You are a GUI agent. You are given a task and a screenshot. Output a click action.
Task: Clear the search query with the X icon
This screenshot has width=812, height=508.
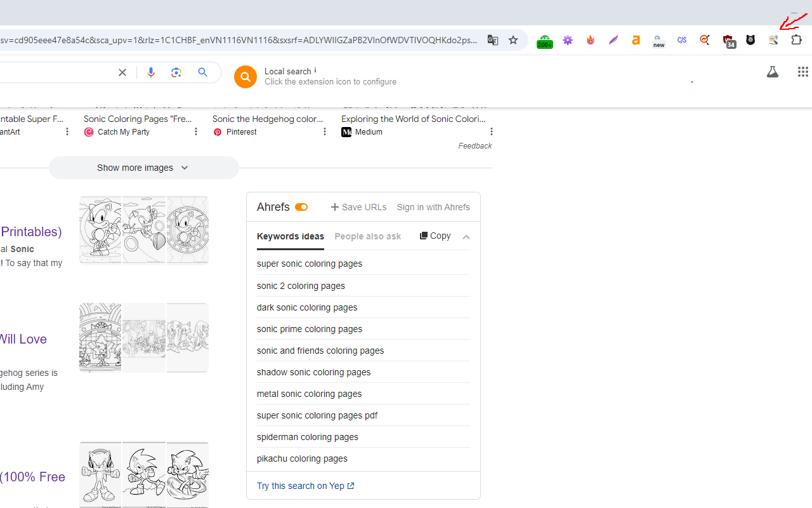[122, 72]
